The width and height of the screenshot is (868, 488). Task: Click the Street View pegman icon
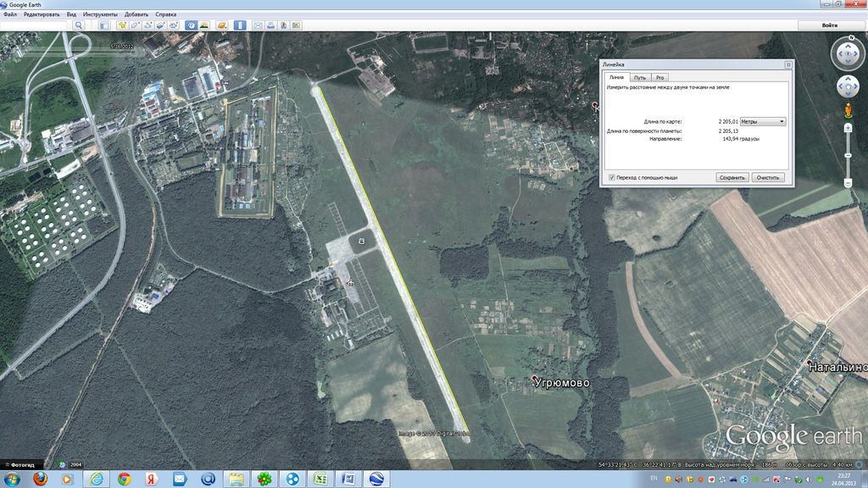pyautogui.click(x=848, y=111)
